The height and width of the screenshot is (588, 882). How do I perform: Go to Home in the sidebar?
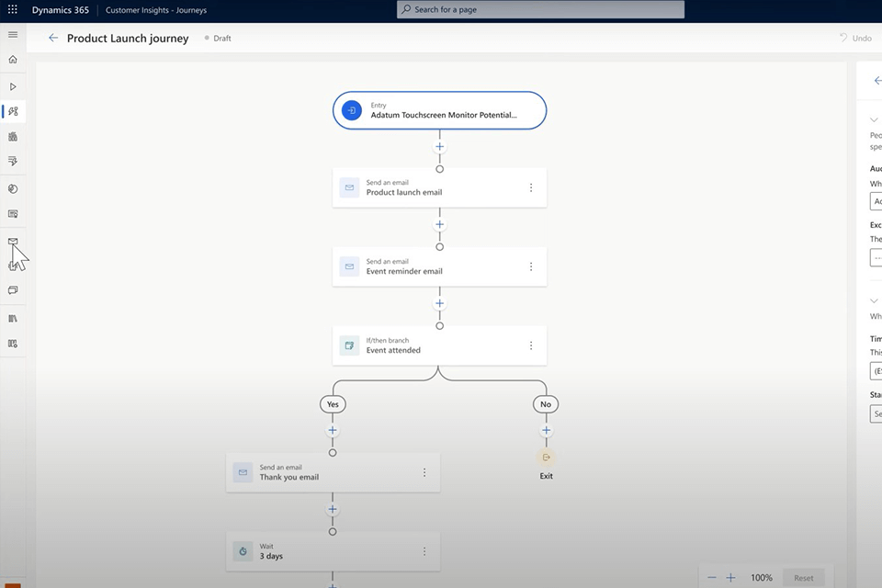click(13, 60)
